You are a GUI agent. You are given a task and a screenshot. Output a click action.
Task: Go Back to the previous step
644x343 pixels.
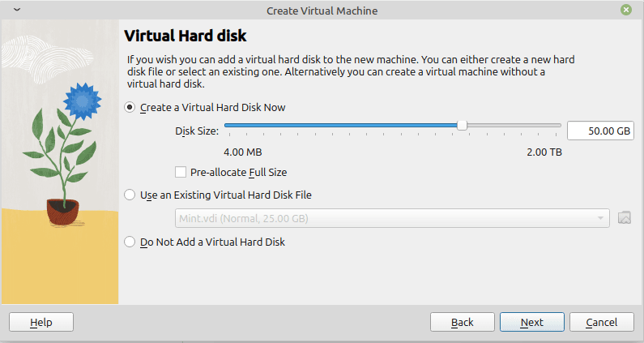tap(462, 322)
